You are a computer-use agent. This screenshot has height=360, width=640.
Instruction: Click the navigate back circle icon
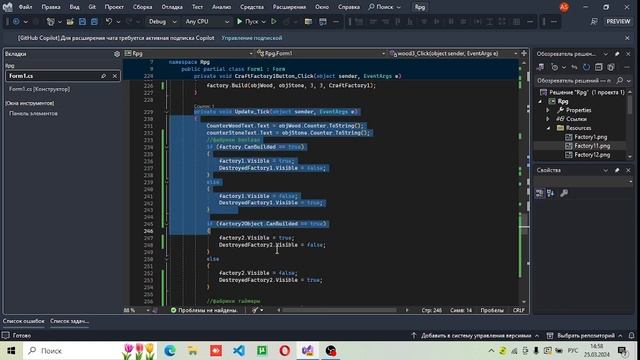tap(16, 22)
